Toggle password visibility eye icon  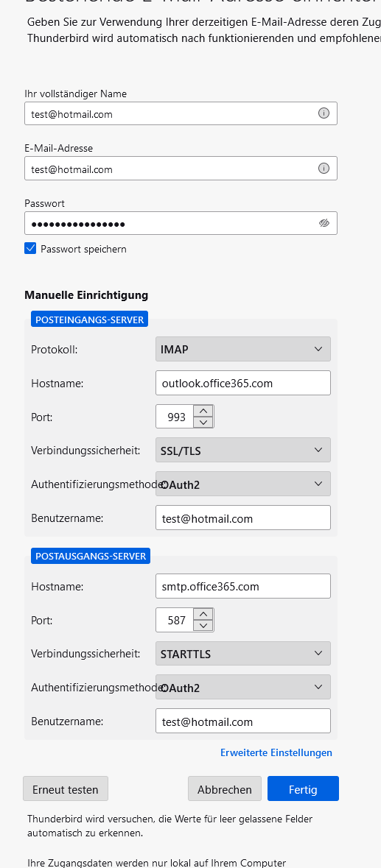pos(324,223)
